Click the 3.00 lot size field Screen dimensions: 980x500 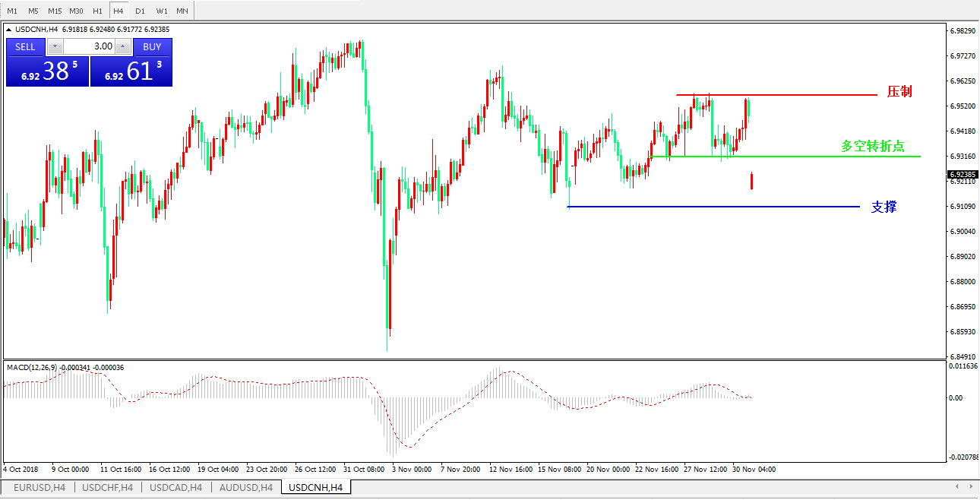click(x=89, y=46)
